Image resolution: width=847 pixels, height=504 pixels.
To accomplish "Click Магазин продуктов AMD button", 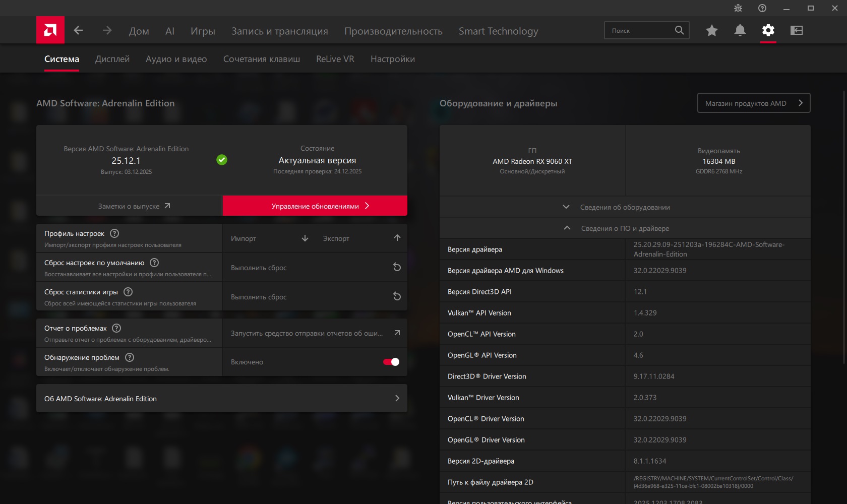I will click(754, 103).
